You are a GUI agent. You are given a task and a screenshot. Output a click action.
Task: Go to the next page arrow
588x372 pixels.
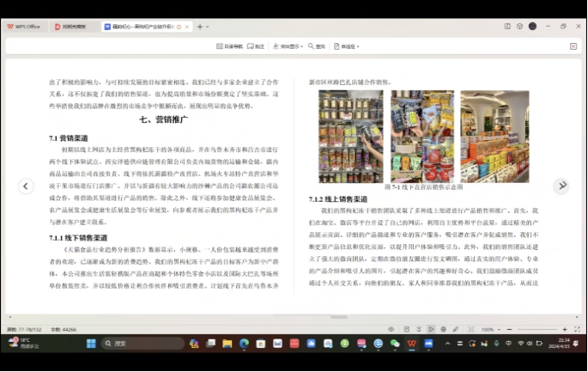tap(561, 186)
